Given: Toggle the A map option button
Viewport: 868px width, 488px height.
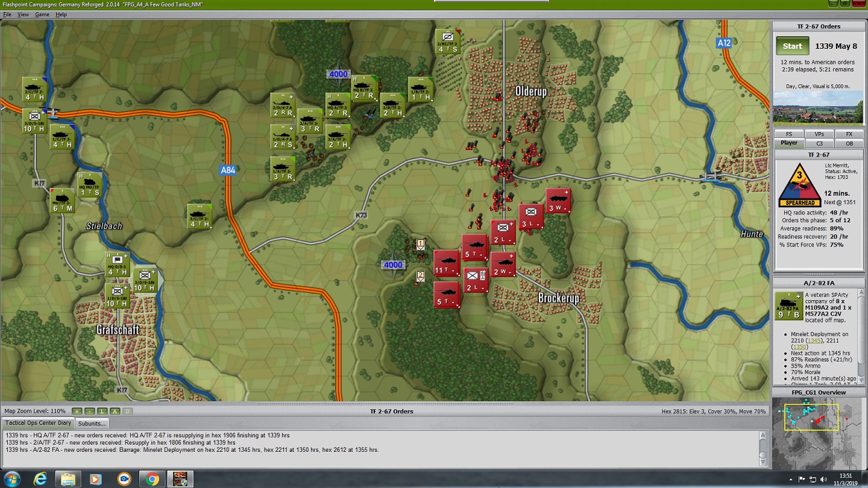Looking at the screenshot, I should click(115, 411).
